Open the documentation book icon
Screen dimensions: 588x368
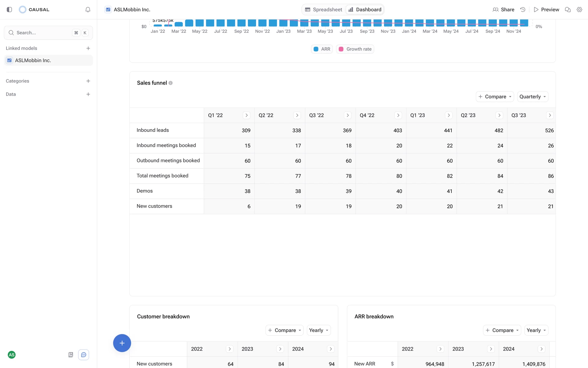[71, 355]
